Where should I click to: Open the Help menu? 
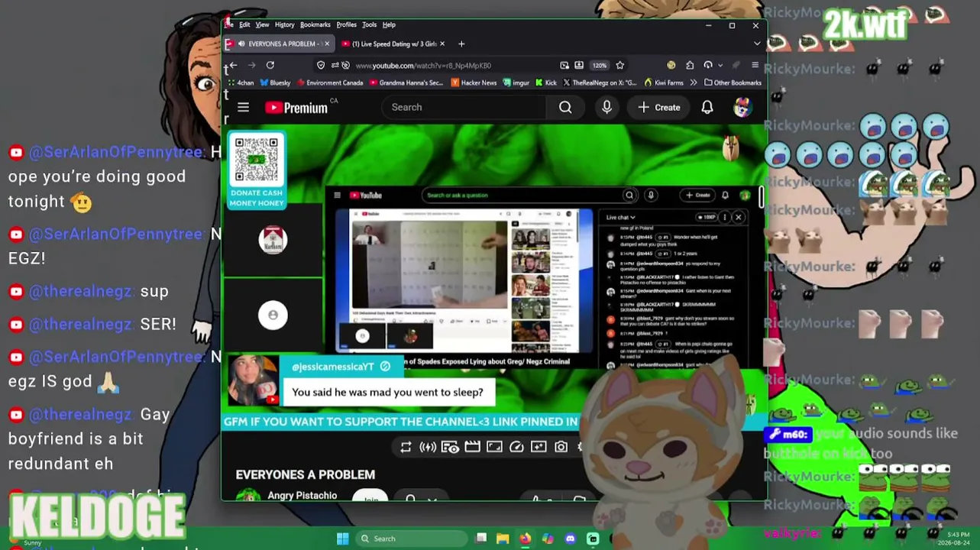tap(389, 24)
